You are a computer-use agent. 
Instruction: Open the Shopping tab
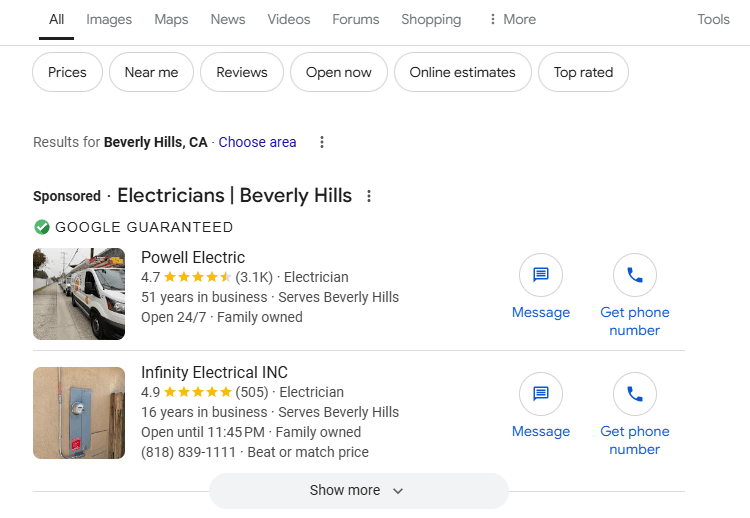pyautogui.click(x=431, y=20)
